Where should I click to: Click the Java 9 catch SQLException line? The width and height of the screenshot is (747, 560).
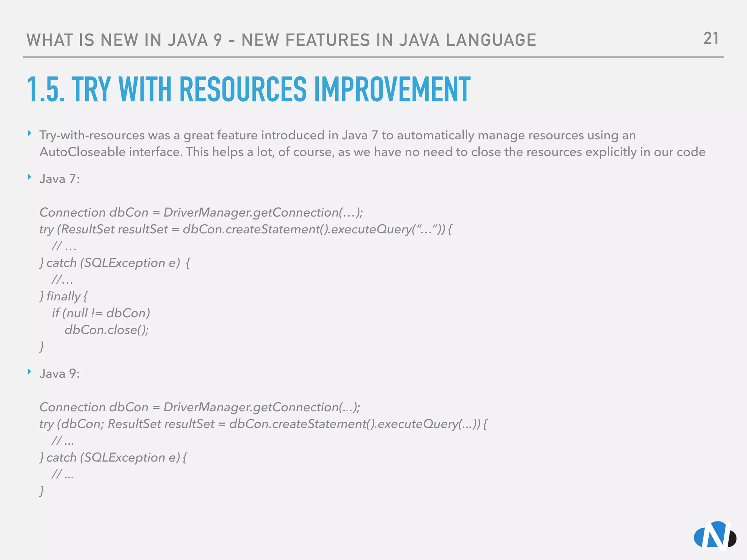coord(113,458)
